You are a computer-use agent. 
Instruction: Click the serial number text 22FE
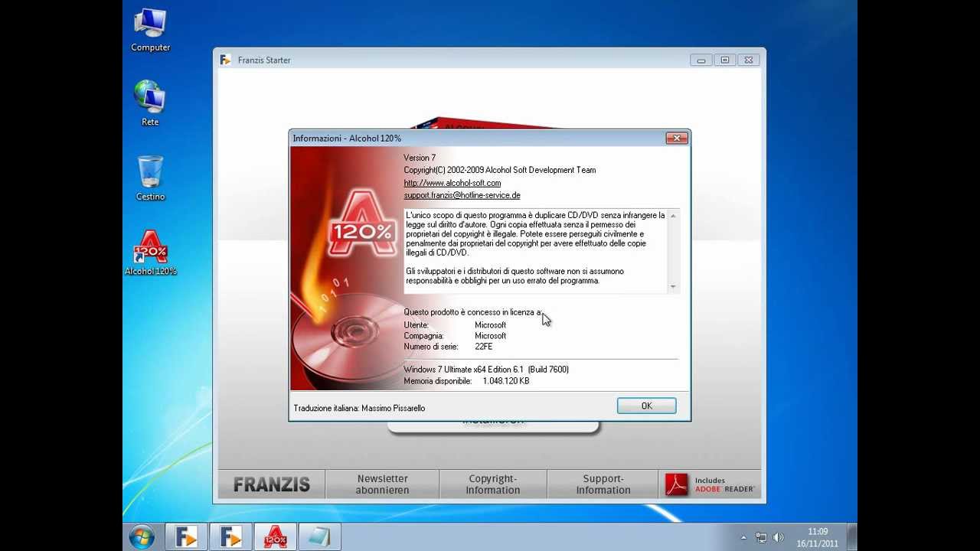point(484,347)
